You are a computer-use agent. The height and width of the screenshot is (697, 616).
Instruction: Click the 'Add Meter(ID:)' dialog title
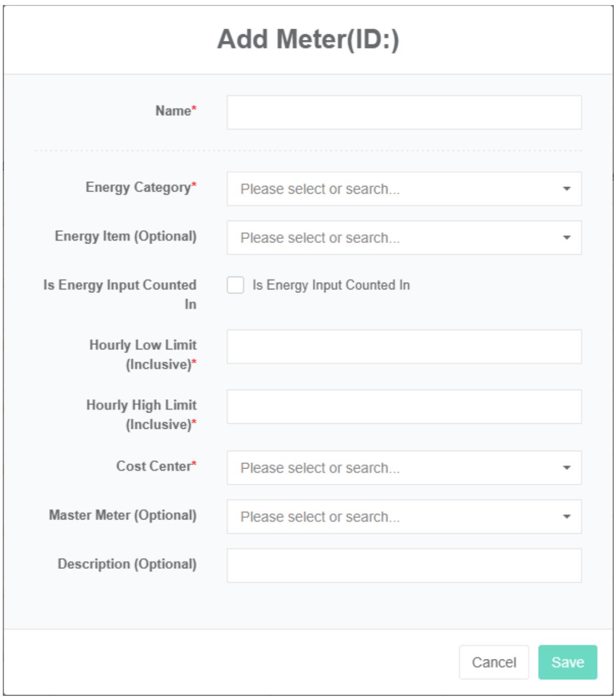tap(308, 39)
